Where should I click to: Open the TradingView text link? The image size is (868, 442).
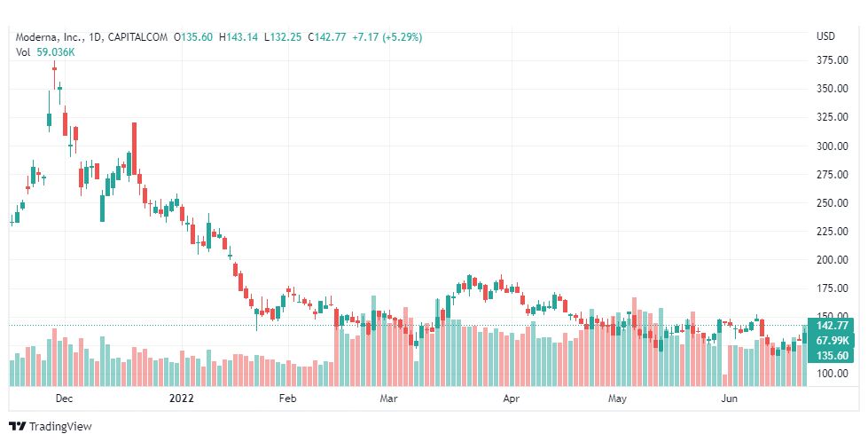click(60, 427)
